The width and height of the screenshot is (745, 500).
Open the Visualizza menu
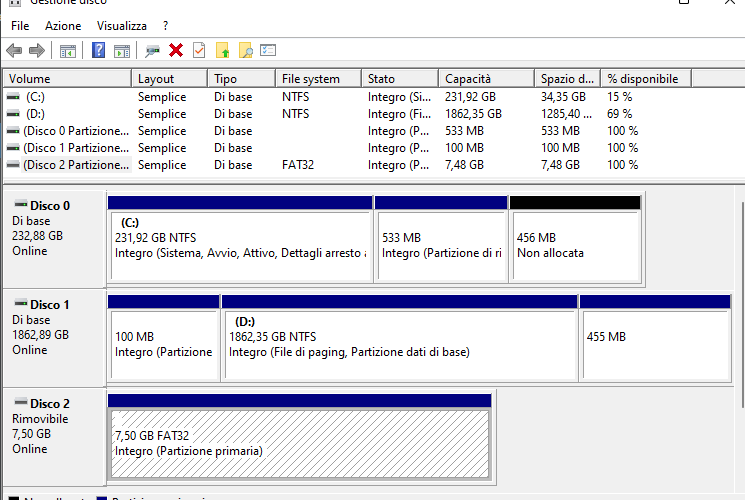point(122,26)
